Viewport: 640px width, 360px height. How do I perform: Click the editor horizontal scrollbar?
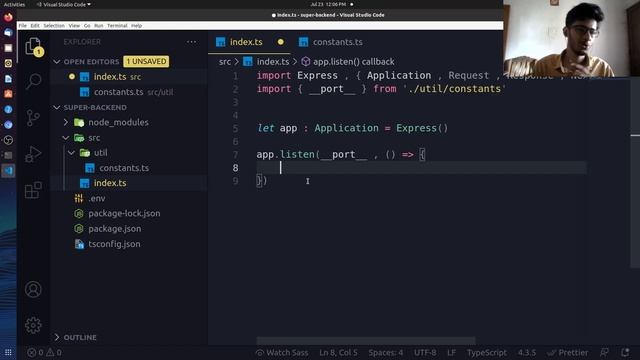click(366, 340)
